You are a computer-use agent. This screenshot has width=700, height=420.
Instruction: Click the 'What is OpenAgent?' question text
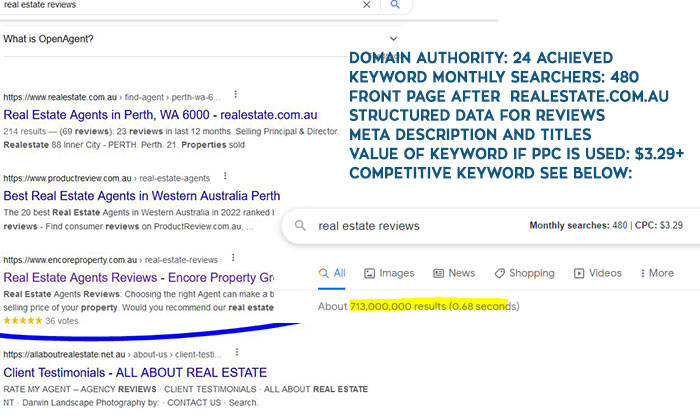click(x=48, y=39)
